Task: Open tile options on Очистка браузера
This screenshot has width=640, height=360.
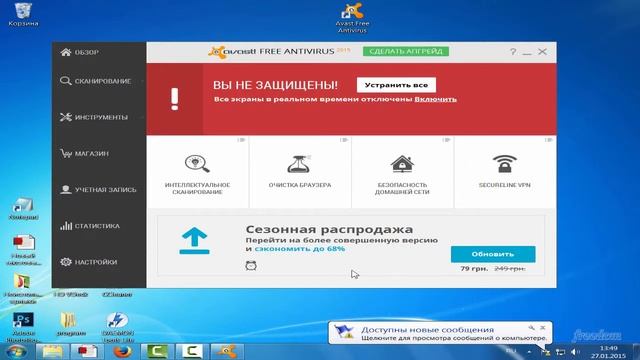Action: [x=344, y=140]
